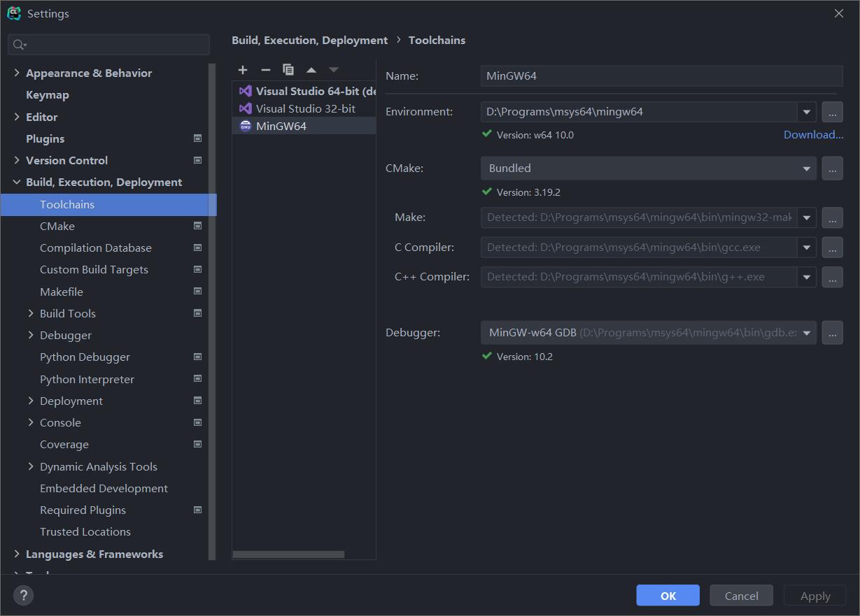The width and height of the screenshot is (860, 616).
Task: Browse for Make executable with ellipsis button
Action: (x=832, y=218)
